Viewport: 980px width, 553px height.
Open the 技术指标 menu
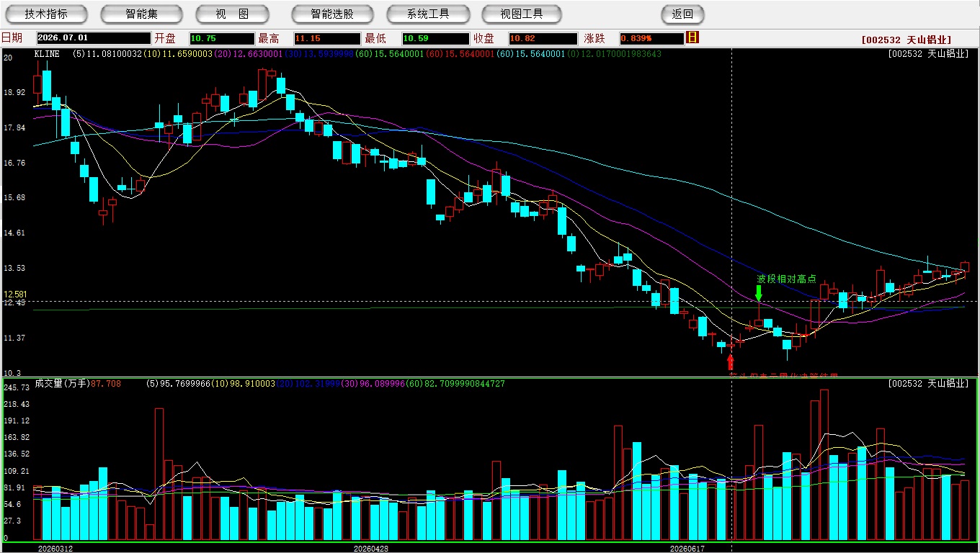tap(46, 14)
